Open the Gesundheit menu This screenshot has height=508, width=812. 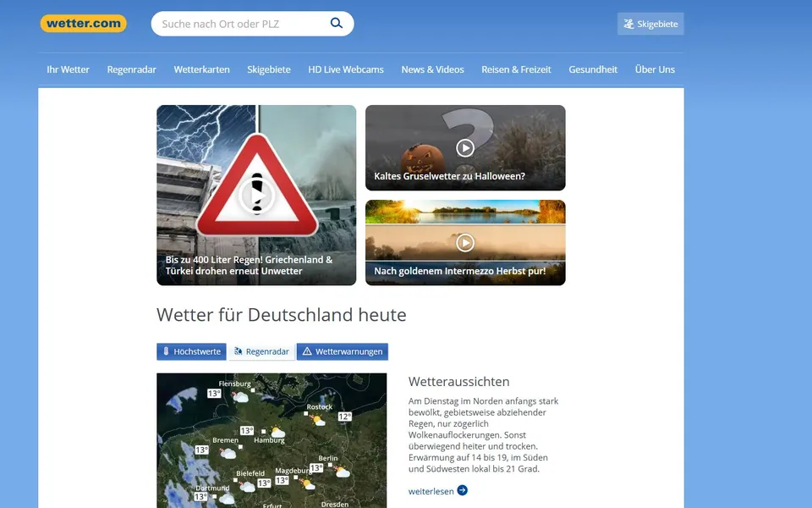coord(593,69)
